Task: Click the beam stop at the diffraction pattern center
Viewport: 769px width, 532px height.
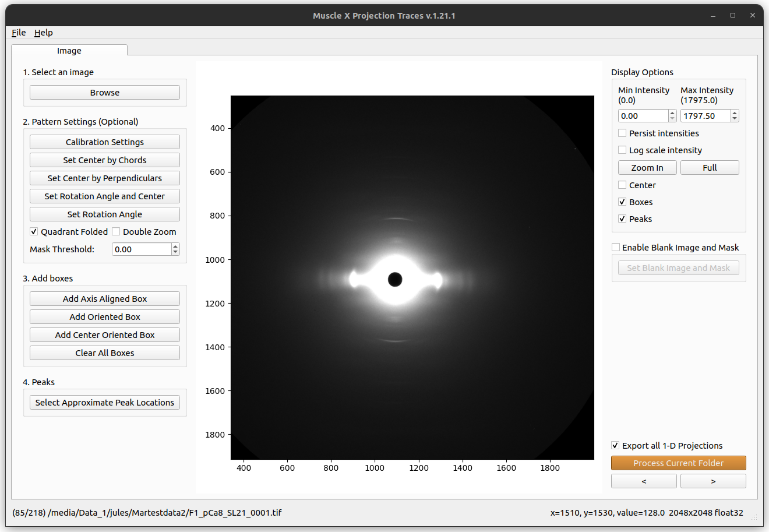Action: pos(395,280)
